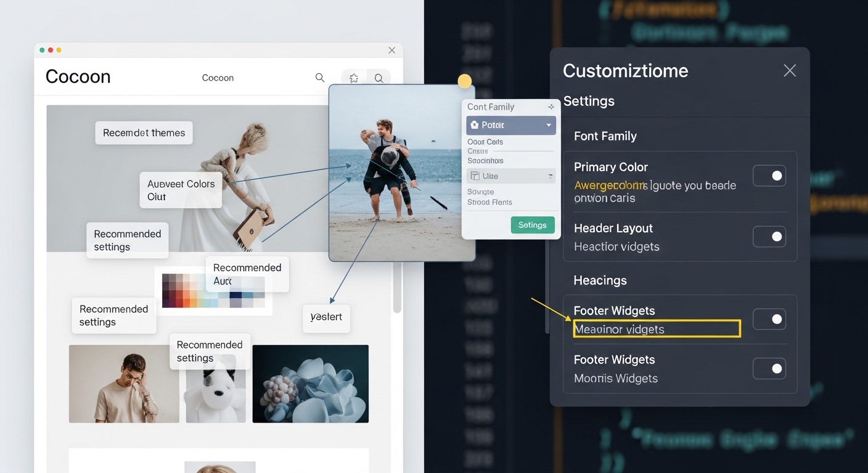Image resolution: width=868 pixels, height=473 pixels.
Task: Toggle Footer Widgets switch beside highlighted Meaoinor vidgets
Action: coord(769,319)
